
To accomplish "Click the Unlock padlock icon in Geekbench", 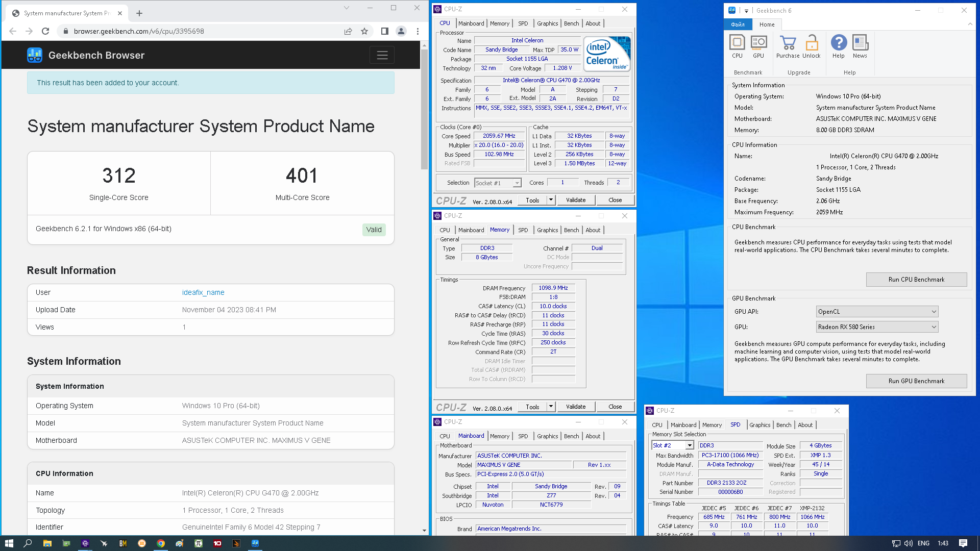I will point(811,46).
